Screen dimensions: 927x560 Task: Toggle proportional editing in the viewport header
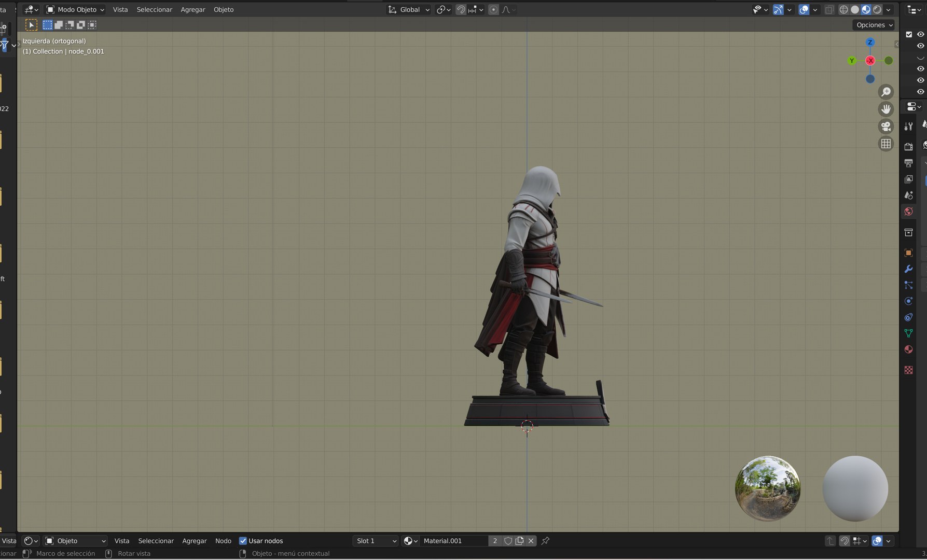pyautogui.click(x=493, y=10)
